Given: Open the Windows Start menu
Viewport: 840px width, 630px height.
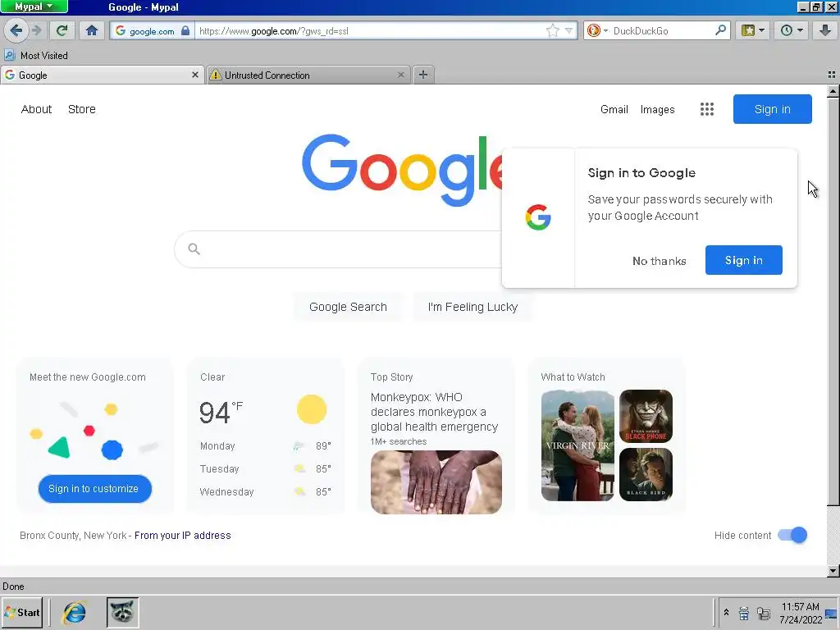Looking at the screenshot, I should tap(22, 612).
